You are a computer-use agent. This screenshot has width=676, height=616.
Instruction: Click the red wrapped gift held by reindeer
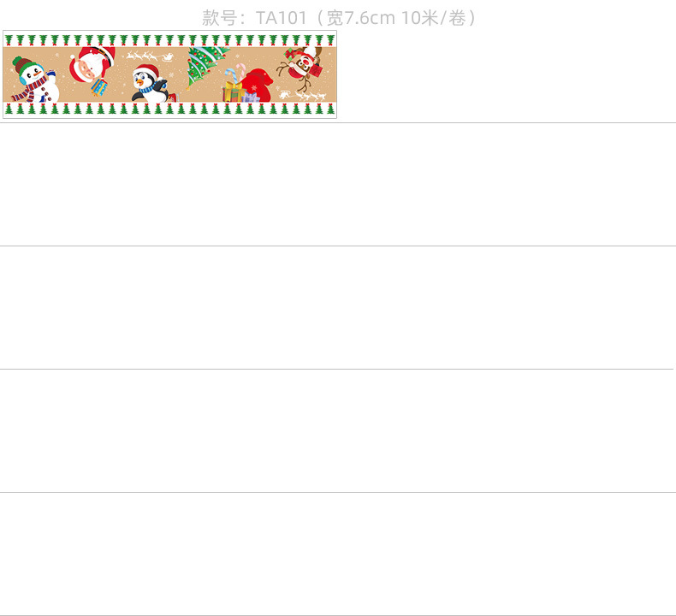(x=315, y=70)
